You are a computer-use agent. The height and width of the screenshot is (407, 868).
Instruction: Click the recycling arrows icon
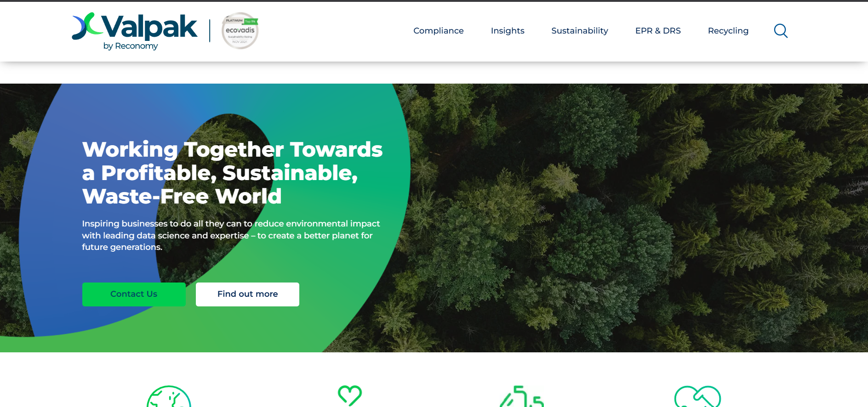tap(522, 396)
